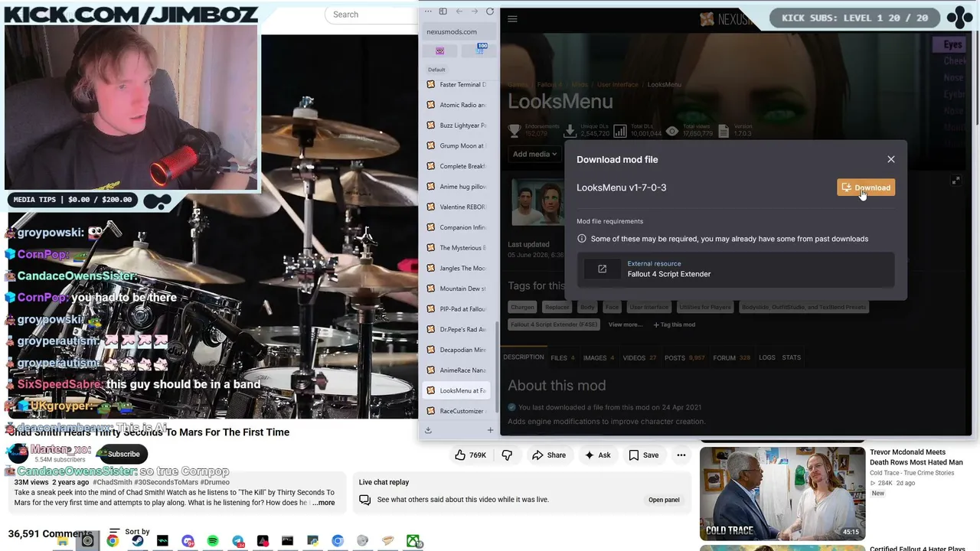Reload the nexusmods page
The width and height of the screenshot is (980, 551).
pos(490,11)
